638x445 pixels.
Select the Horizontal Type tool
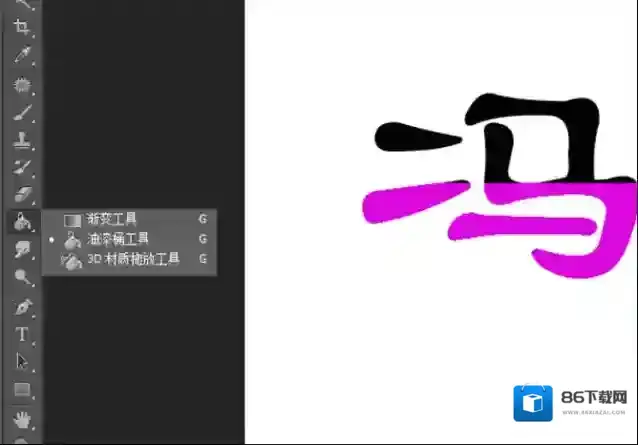22,334
